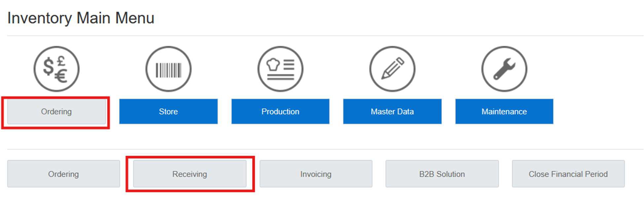Click the barcode Store icon
644x204 pixels.
[168, 69]
